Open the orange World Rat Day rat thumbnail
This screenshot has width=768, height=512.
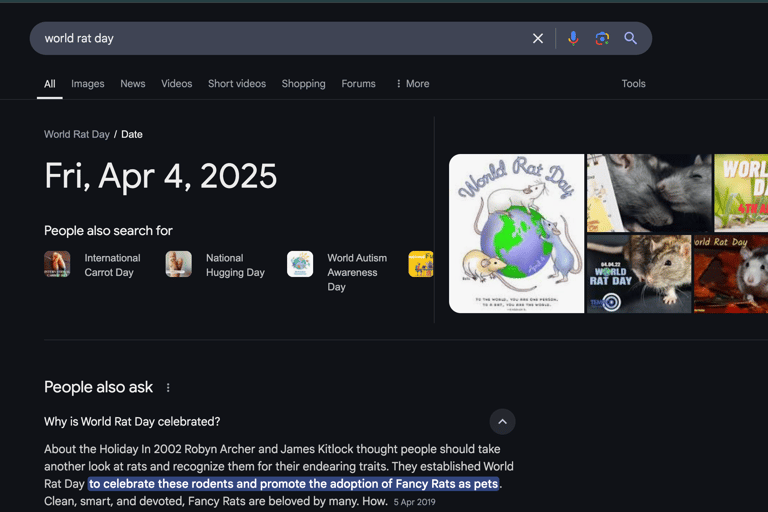coord(731,274)
